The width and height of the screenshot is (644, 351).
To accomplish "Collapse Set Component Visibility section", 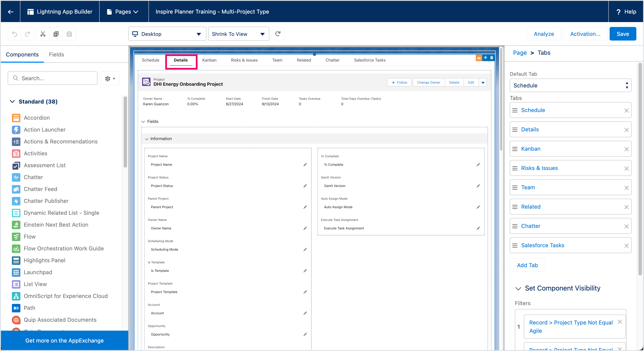I will point(518,289).
